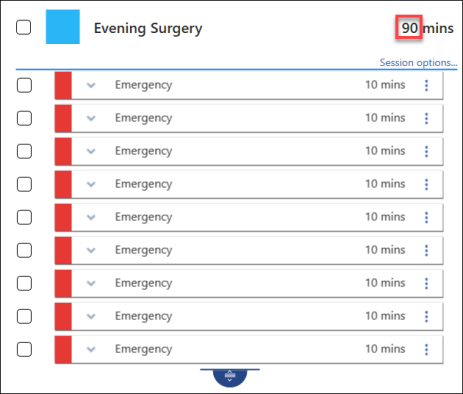463x394 pixels.
Task: Select the red swatch of the second Emergency slot
Action: pos(63,118)
